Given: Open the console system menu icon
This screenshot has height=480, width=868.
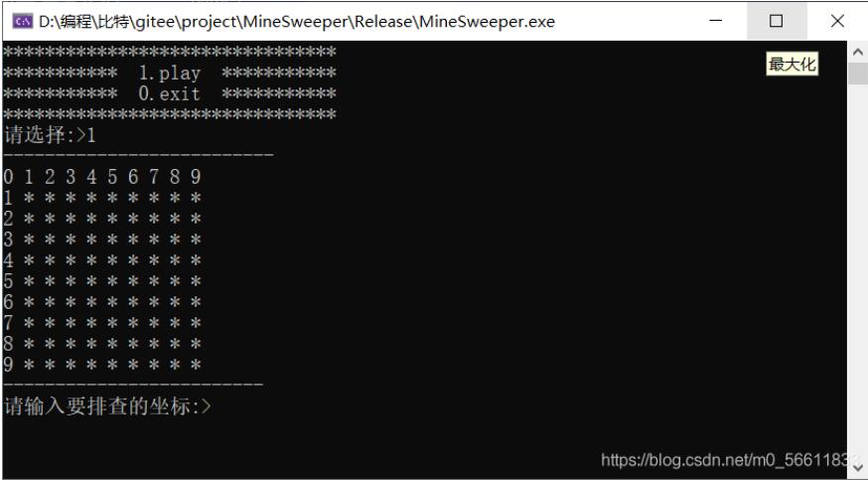Looking at the screenshot, I should 23,22.
